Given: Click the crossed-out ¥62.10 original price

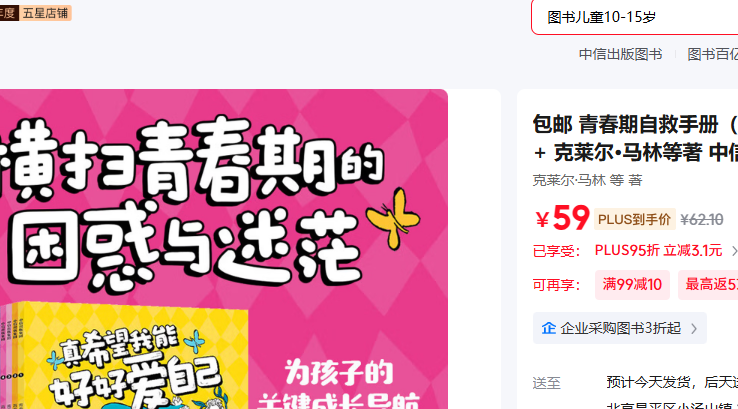Looking at the screenshot, I should point(702,220).
